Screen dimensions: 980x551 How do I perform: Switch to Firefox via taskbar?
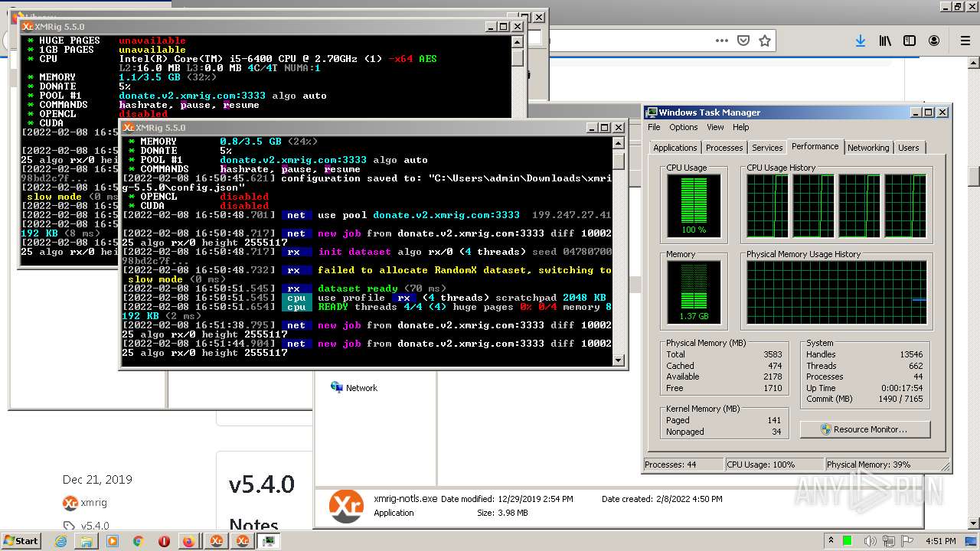(x=189, y=541)
